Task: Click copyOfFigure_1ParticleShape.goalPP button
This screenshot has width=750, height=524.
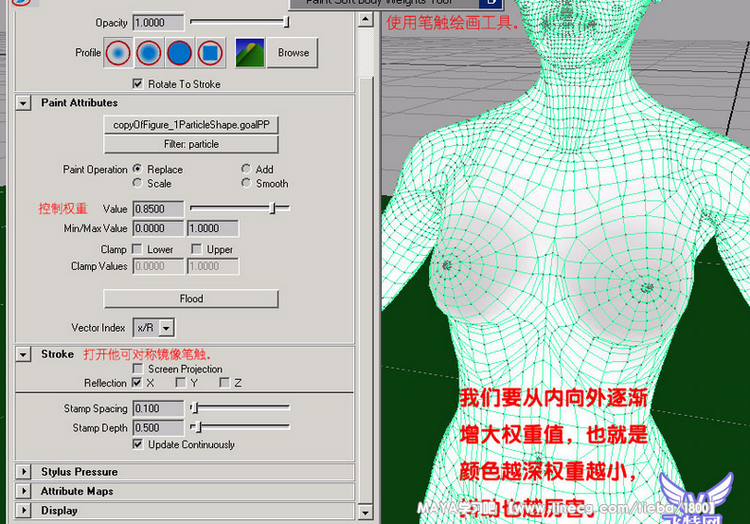Action: 191,125
